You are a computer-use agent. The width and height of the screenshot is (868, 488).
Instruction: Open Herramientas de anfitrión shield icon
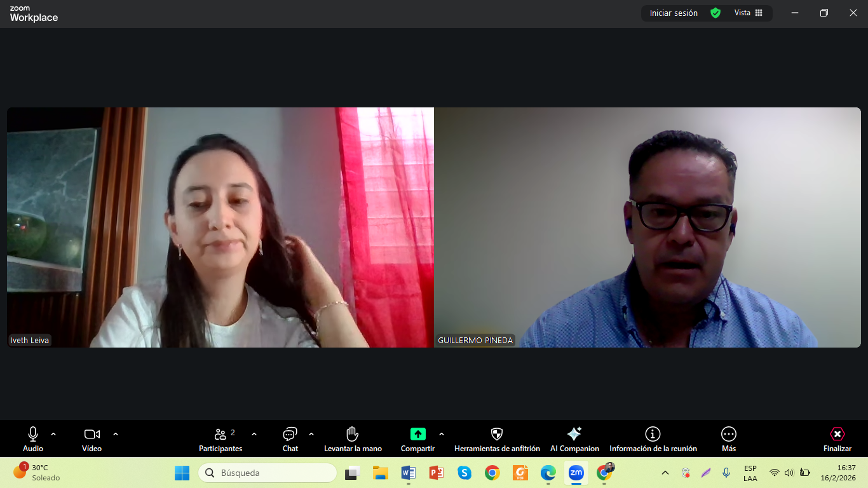click(497, 438)
